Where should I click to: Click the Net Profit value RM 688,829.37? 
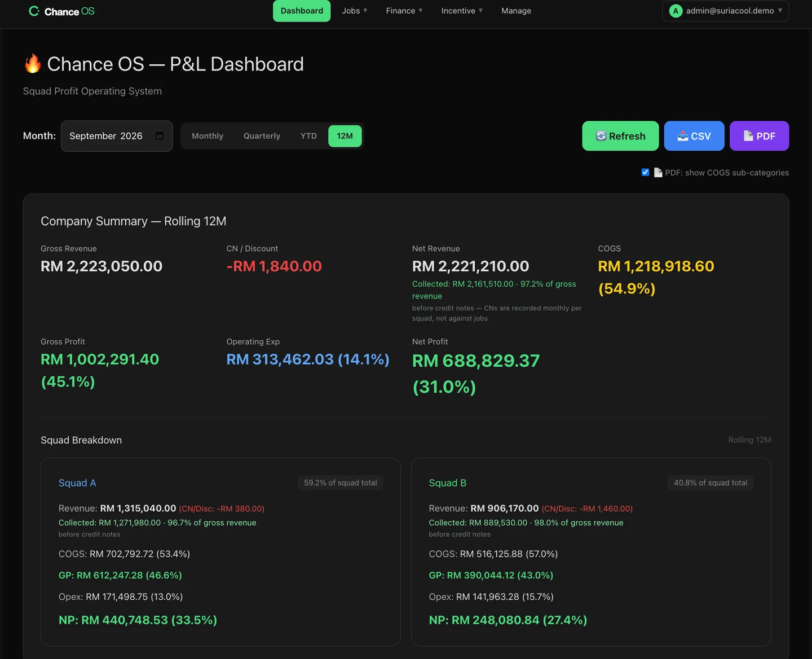pyautogui.click(x=476, y=374)
